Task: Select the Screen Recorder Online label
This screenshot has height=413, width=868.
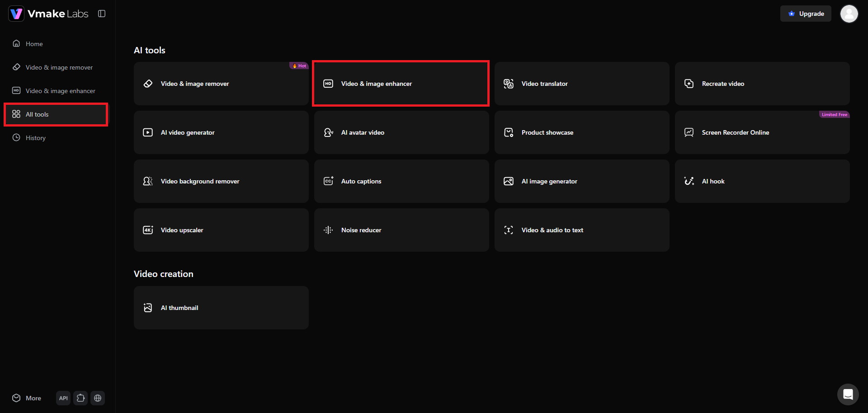Action: tap(736, 132)
